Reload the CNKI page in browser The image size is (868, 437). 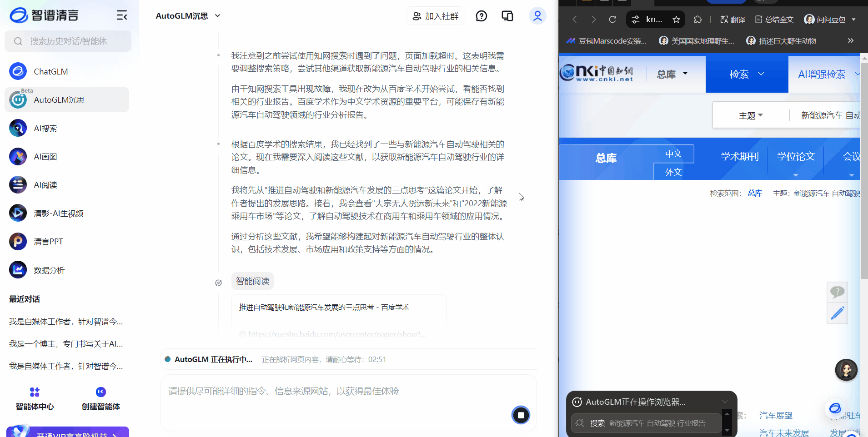pyautogui.click(x=612, y=20)
